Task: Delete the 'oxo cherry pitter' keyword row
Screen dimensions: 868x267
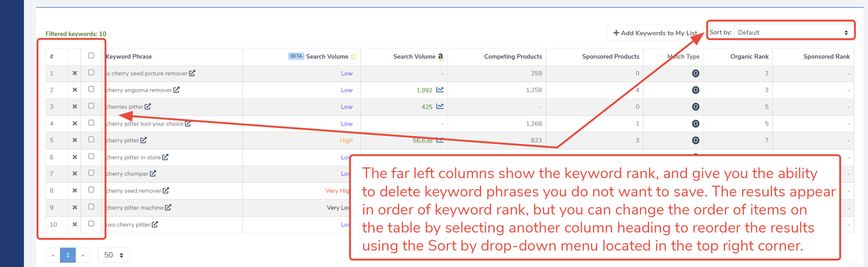Action: (x=75, y=224)
